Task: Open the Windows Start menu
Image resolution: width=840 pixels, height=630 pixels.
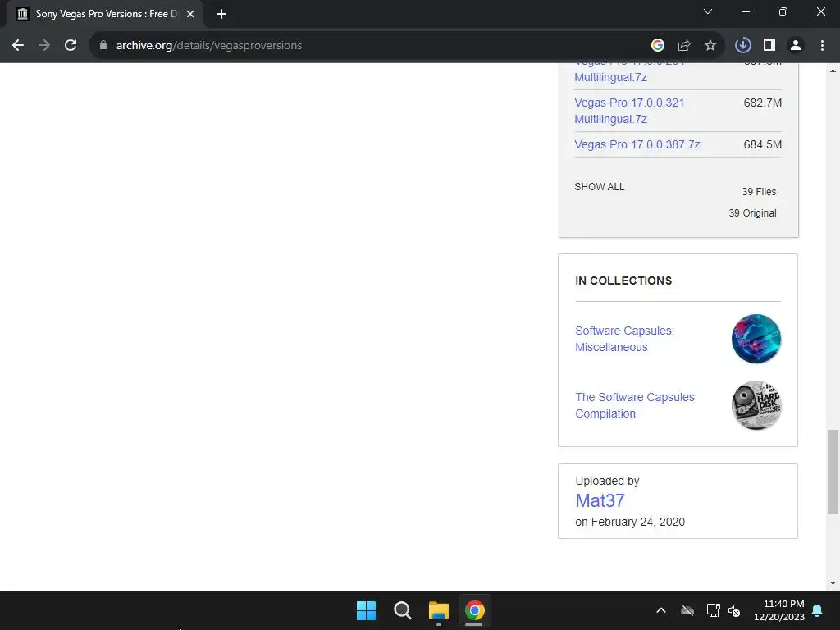Action: pos(367,610)
